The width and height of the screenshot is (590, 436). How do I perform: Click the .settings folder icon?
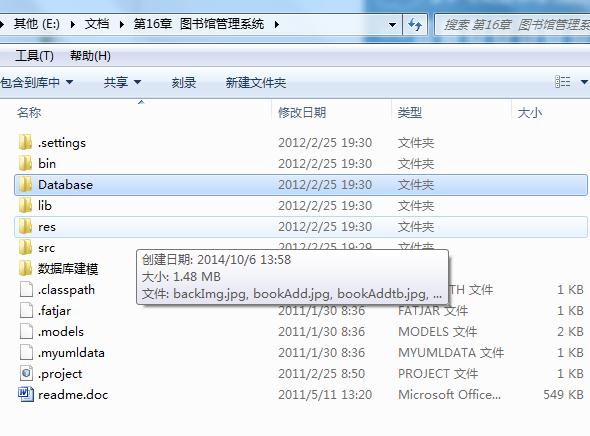point(25,143)
